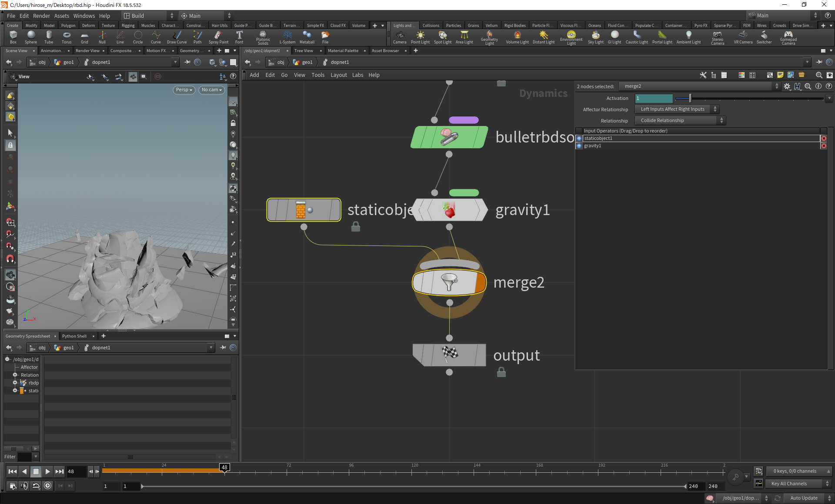Select the gravity1 node

pos(449,210)
